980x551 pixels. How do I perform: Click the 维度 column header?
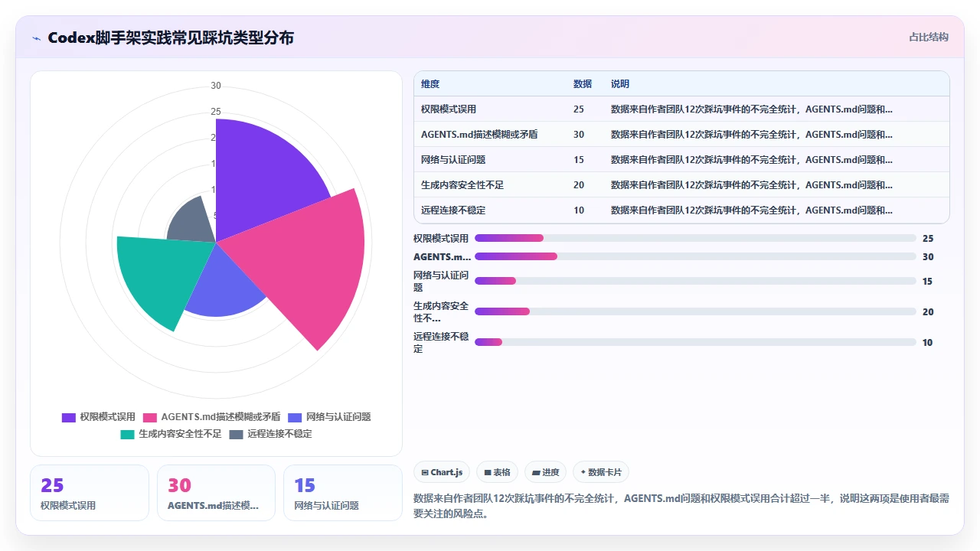click(430, 84)
